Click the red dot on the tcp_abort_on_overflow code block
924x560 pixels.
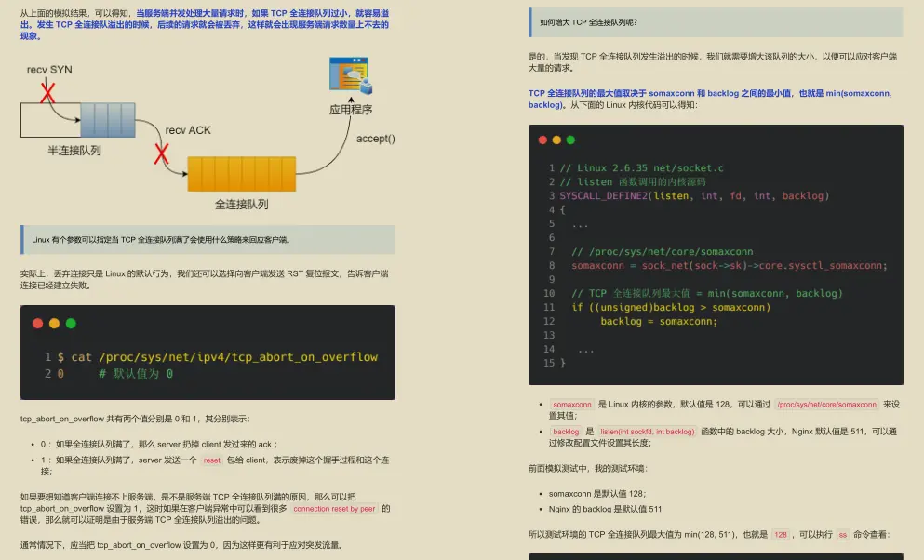point(38,324)
